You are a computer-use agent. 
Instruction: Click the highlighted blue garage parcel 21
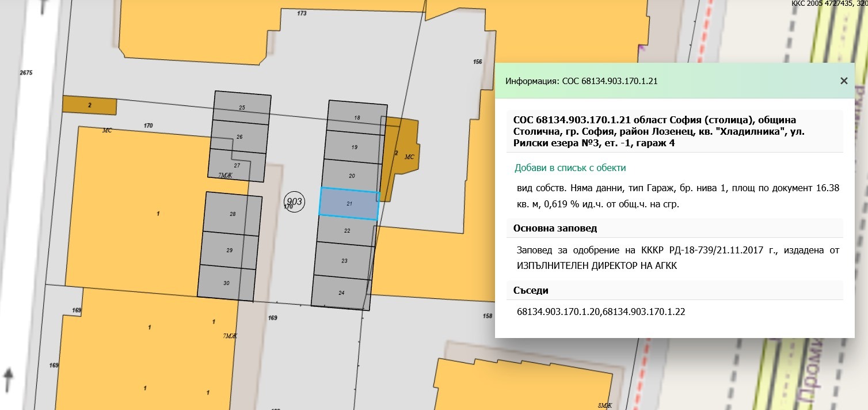[x=348, y=203]
